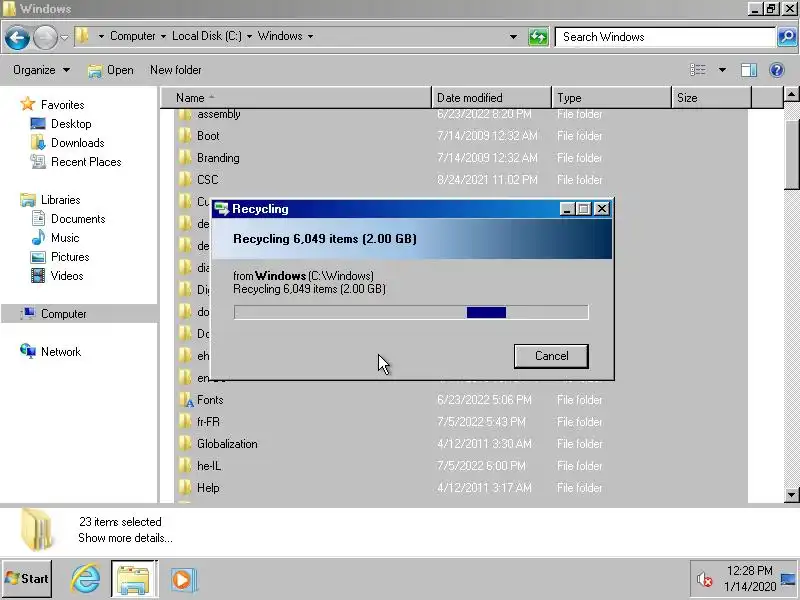800x600 pixels.
Task: Cancel the Recycling operation
Action: pos(551,356)
